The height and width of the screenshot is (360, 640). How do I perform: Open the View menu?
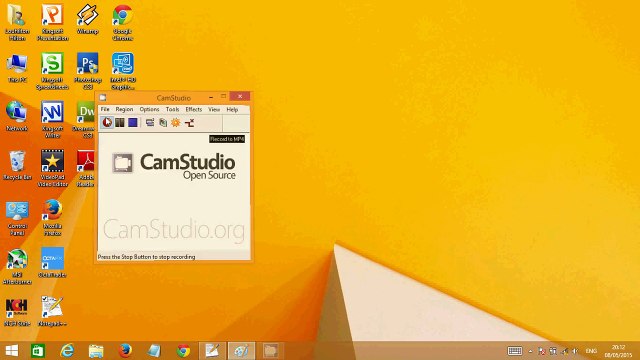214,109
